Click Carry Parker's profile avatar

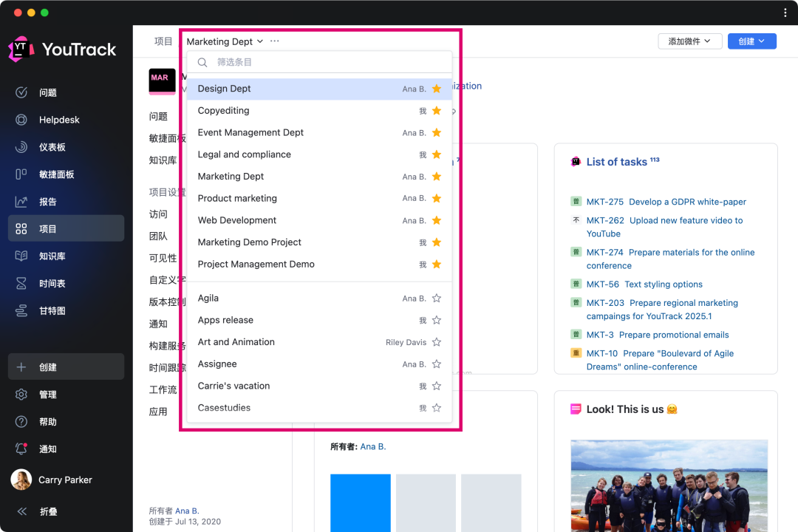(21, 480)
